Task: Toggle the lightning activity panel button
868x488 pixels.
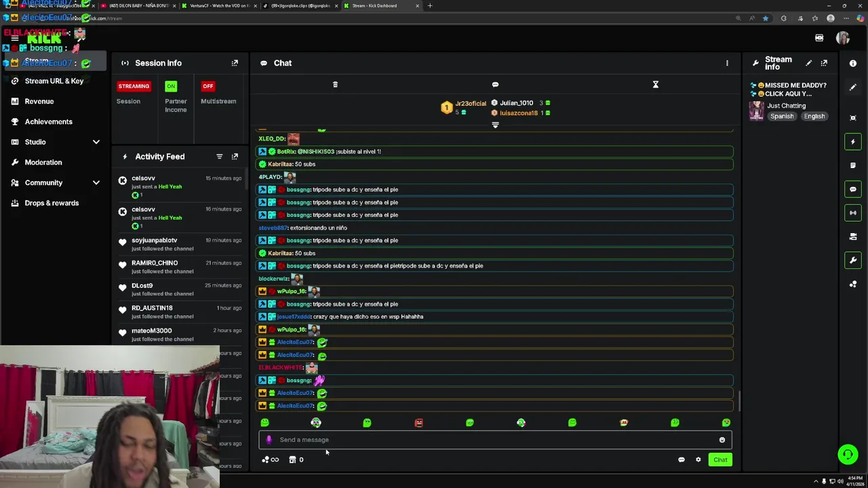Action: click(x=853, y=142)
